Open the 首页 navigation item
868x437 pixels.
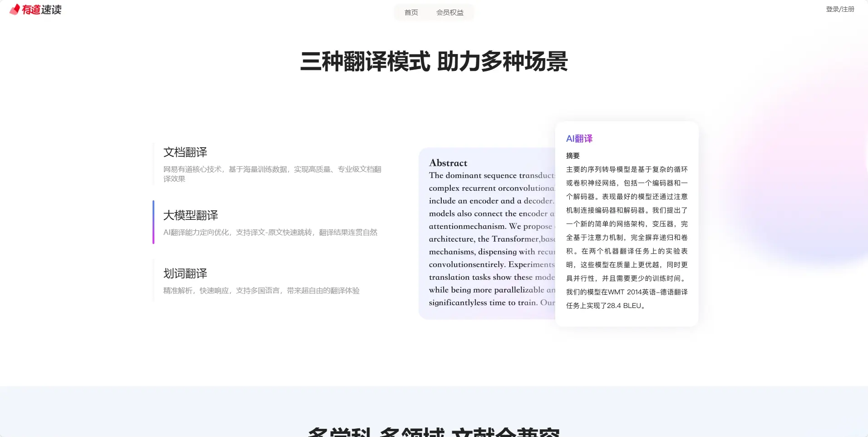point(411,12)
